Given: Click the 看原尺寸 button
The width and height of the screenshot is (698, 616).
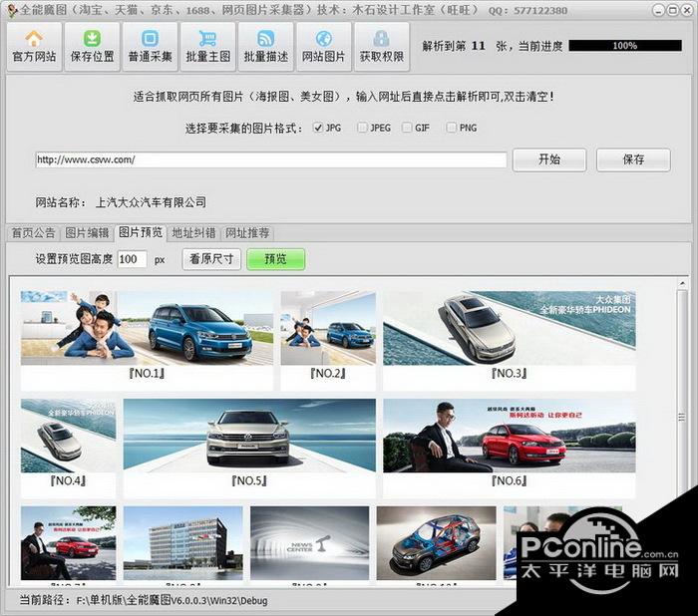Looking at the screenshot, I should pyautogui.click(x=211, y=259).
